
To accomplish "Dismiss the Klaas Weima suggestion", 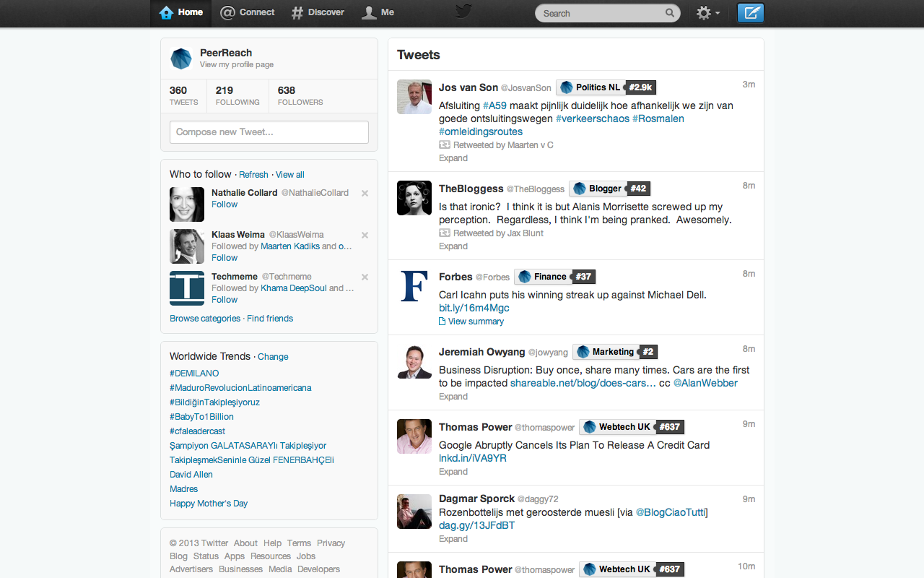I will [x=365, y=235].
